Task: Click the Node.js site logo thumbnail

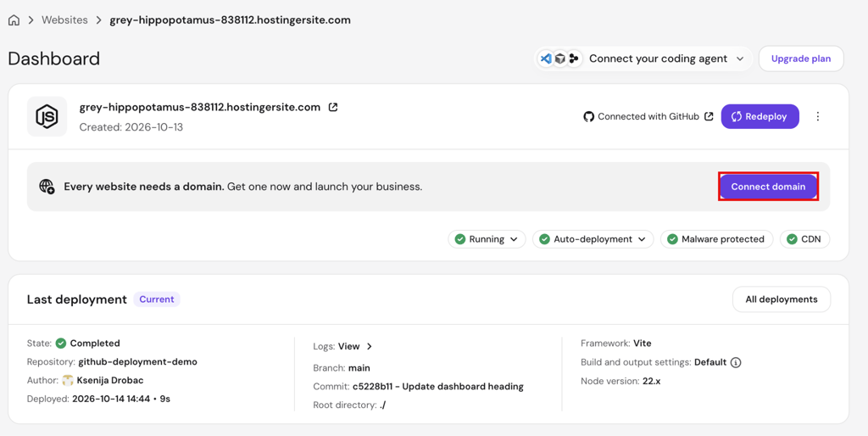Action: pyautogui.click(x=47, y=116)
